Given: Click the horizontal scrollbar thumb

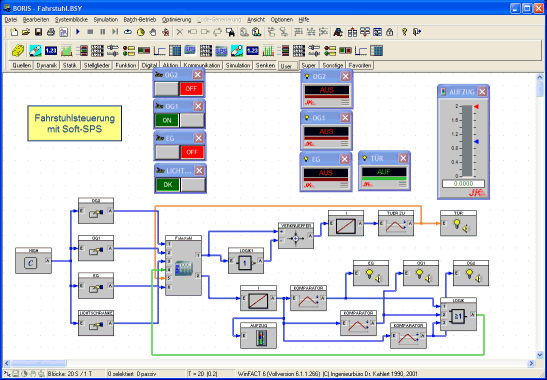Looking at the screenshot, I should point(39,364).
